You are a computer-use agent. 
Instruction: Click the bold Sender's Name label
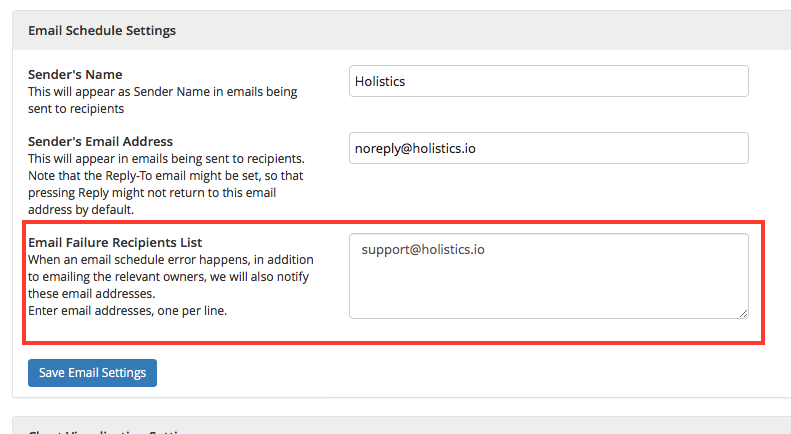point(75,74)
